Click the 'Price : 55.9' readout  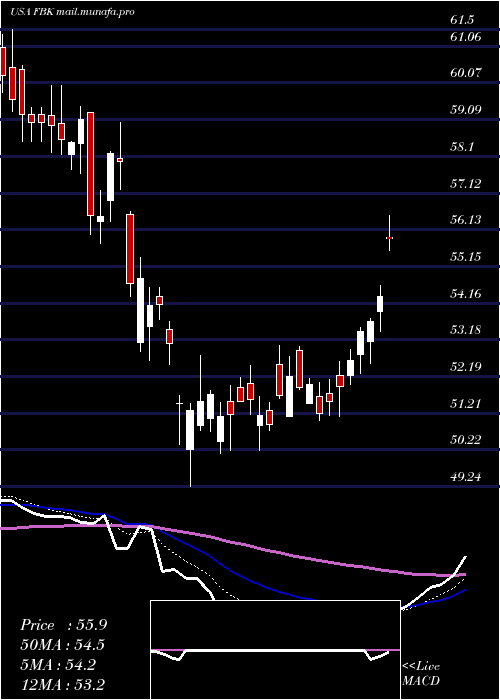click(63, 625)
